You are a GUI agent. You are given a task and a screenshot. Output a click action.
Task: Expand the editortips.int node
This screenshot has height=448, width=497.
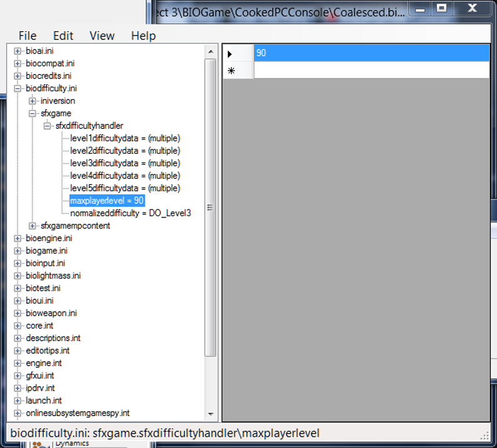(x=17, y=351)
